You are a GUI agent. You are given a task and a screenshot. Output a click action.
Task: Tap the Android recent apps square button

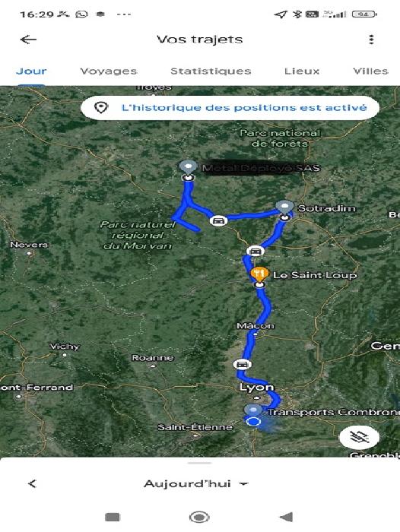point(113,517)
